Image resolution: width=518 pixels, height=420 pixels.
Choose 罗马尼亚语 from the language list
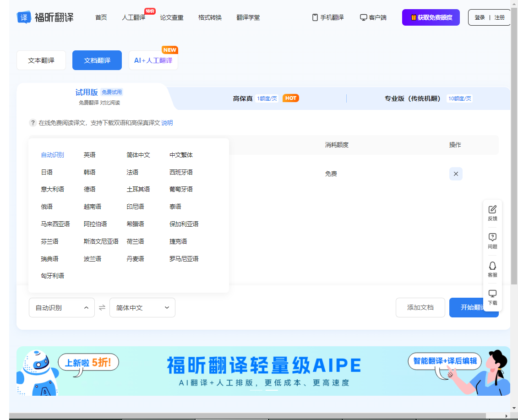click(184, 259)
